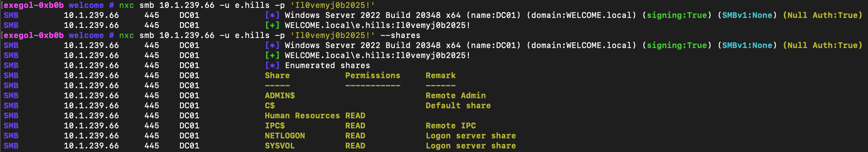The image size is (868, 152).
Task: Click the Remote IPC remark text
Action: tap(451, 126)
